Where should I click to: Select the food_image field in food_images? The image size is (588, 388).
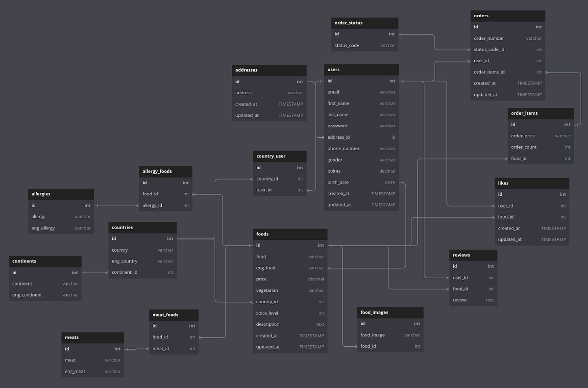click(x=390, y=335)
